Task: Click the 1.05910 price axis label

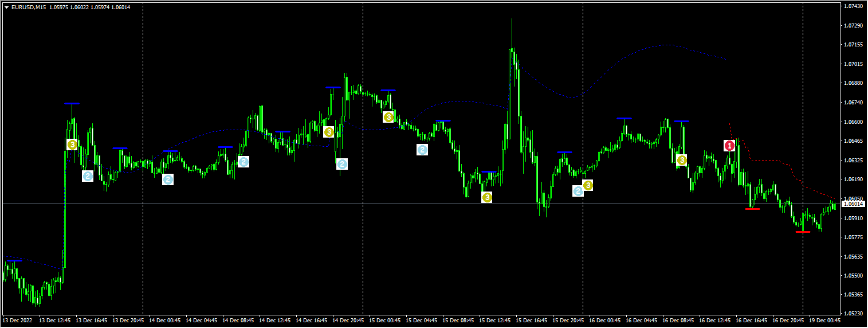Action: pyautogui.click(x=853, y=218)
